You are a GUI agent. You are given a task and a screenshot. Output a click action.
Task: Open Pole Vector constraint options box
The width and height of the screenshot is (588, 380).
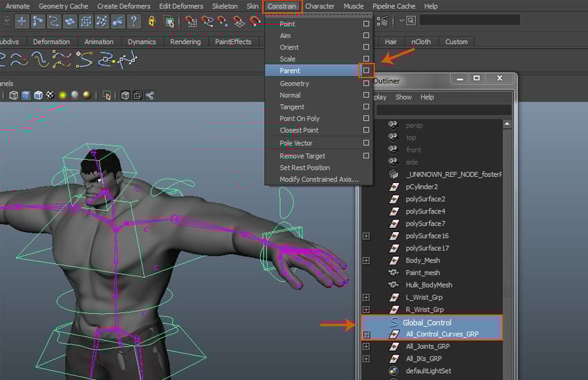(366, 143)
